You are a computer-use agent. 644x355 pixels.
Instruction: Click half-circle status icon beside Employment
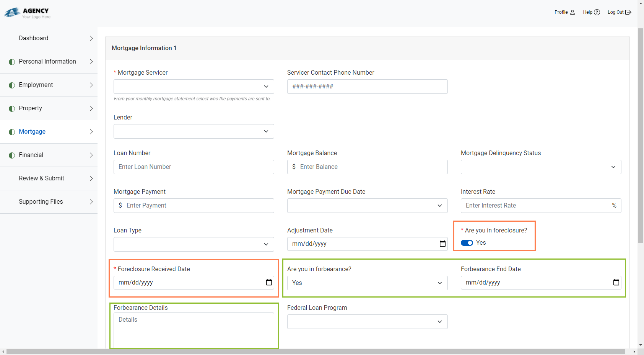[x=12, y=85]
